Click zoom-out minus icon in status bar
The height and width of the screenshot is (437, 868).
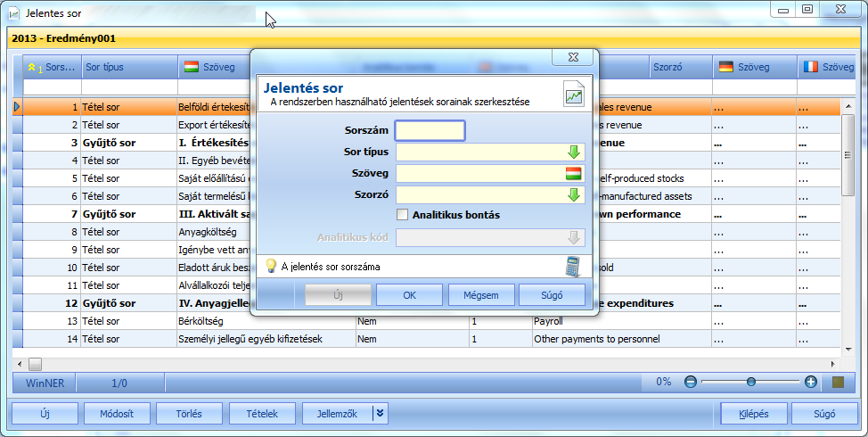point(691,382)
